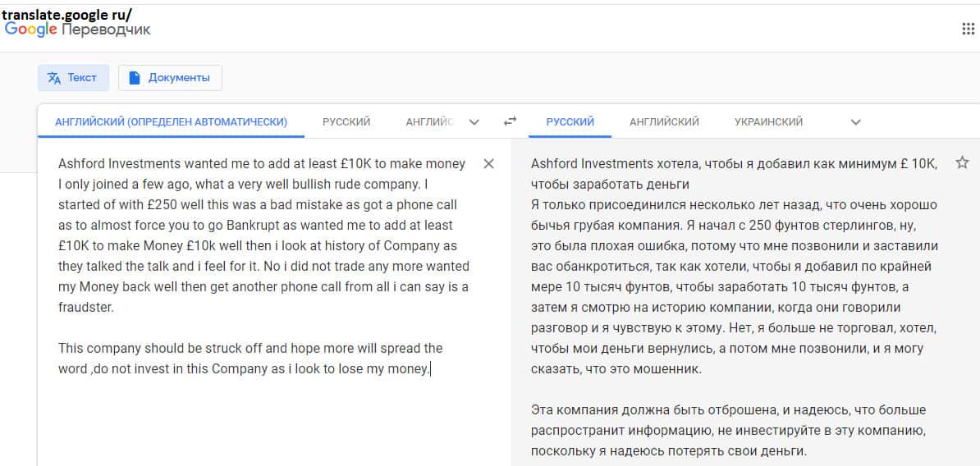Click the Google Переводчик logo
Screen dimensions: 980x466
[77, 30]
